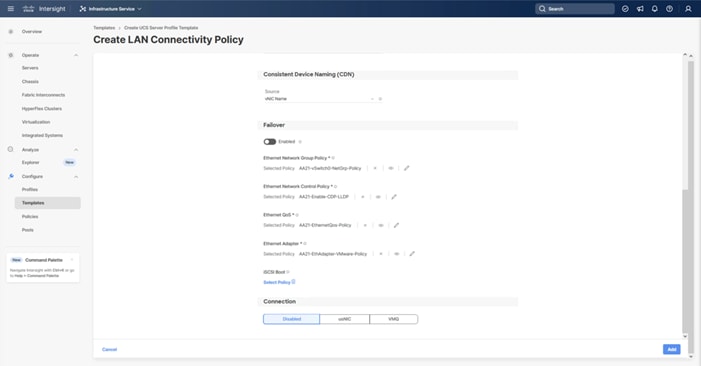The height and width of the screenshot is (366, 701).
Task: Toggle the Failover Enabled switch
Action: click(270, 142)
